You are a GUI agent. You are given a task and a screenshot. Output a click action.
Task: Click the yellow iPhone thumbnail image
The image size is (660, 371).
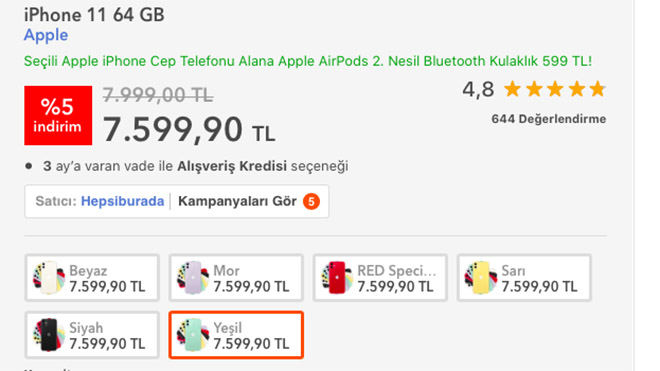pos(481,278)
